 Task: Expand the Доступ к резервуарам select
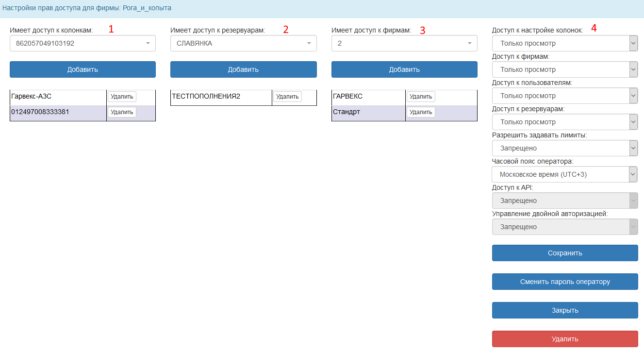pos(564,122)
